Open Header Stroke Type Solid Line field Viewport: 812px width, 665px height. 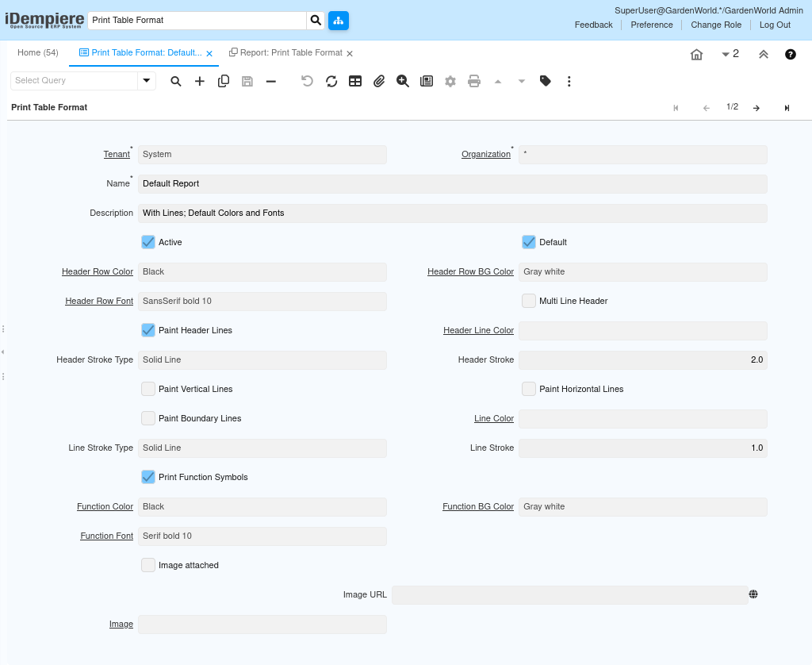[x=262, y=360]
